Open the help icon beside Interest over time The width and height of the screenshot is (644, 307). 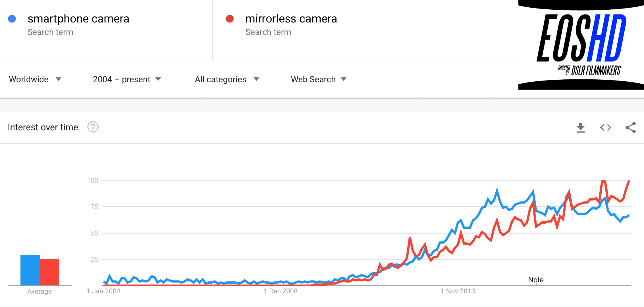point(93,127)
